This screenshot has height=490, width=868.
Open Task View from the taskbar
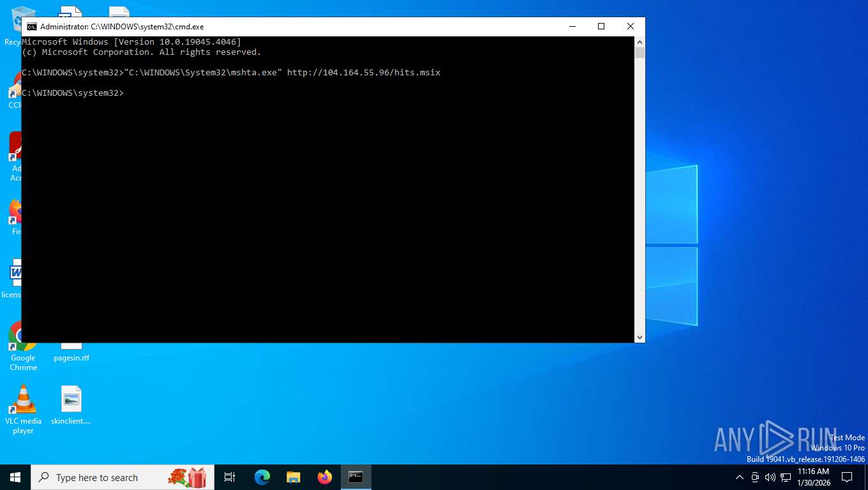point(230,477)
